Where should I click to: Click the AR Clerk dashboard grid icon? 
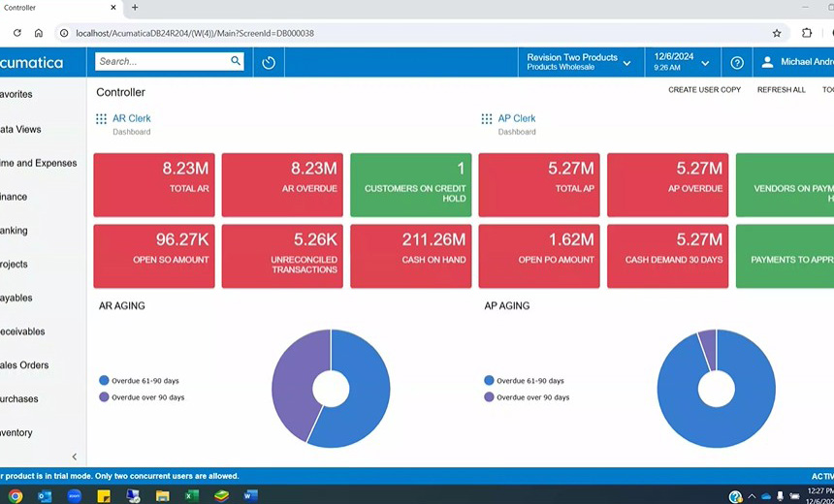[101, 118]
